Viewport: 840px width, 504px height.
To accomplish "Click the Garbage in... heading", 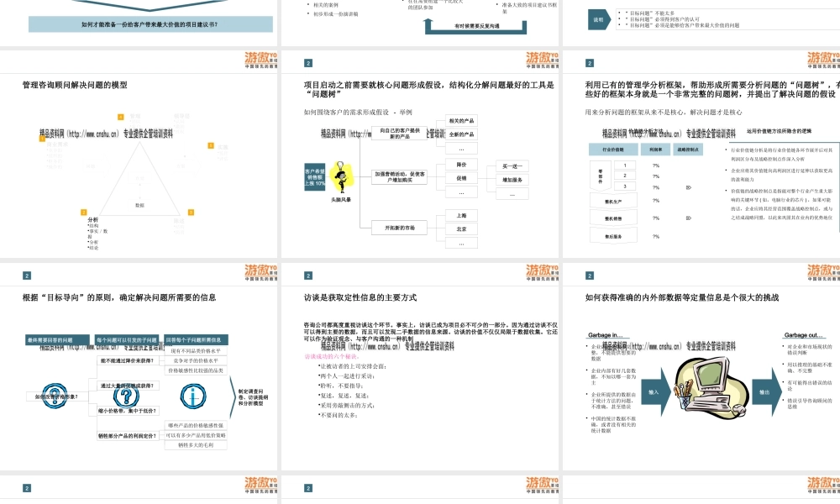I will pyautogui.click(x=606, y=335).
